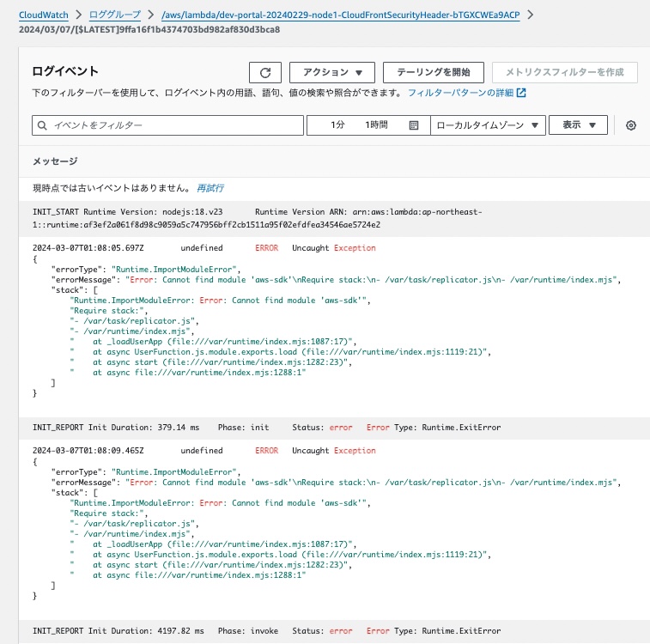Viewport: 650px width, 644px height.
Task: Click the テーリングを開始 button
Action: point(434,72)
